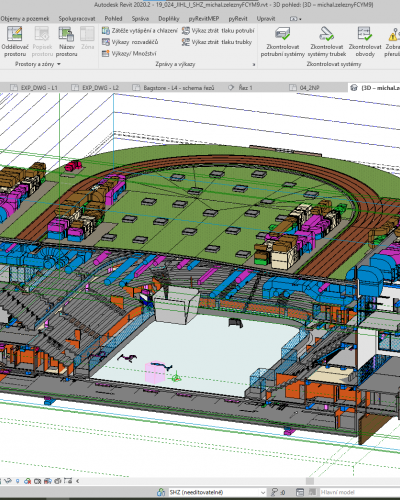This screenshot has height=500, width=400.
Task: Expand Zprávy a výkazy panel arrow
Action: point(254,64)
